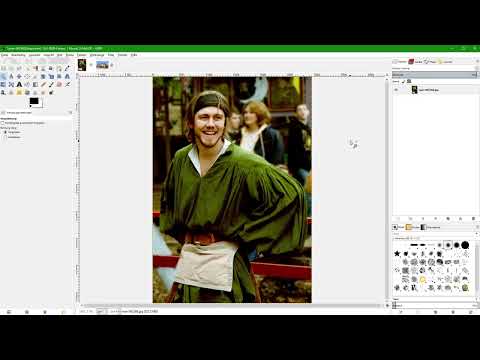Open brushes panel configuration menu

477,227
